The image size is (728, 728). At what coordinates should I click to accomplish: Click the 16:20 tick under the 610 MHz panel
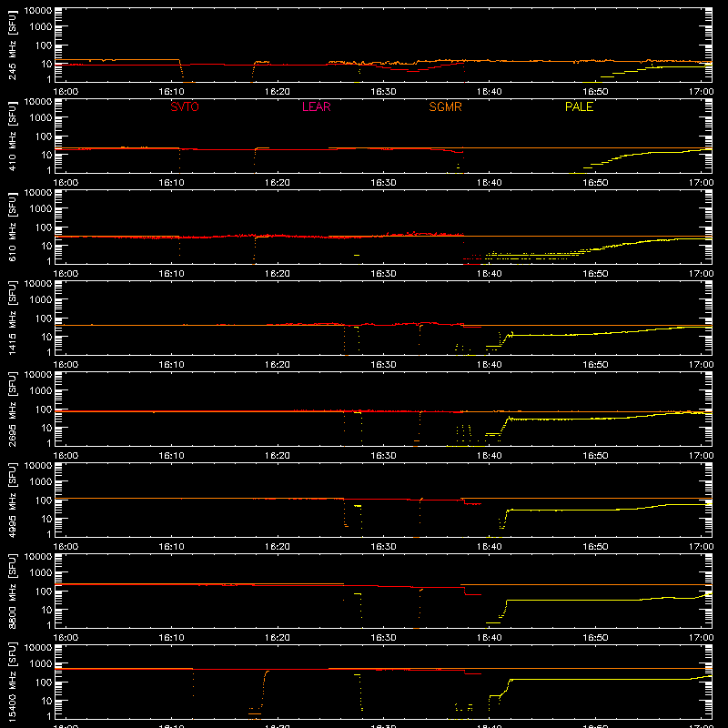click(278, 274)
